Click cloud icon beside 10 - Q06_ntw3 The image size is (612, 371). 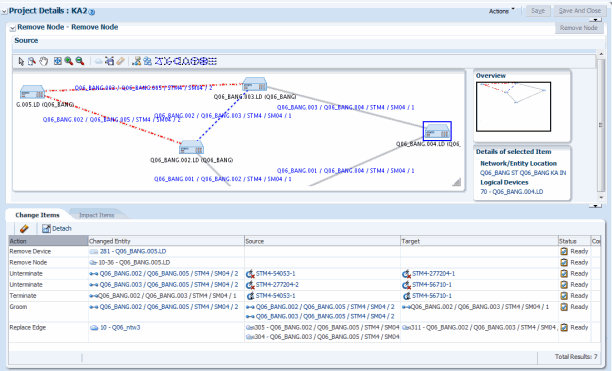[94, 328]
